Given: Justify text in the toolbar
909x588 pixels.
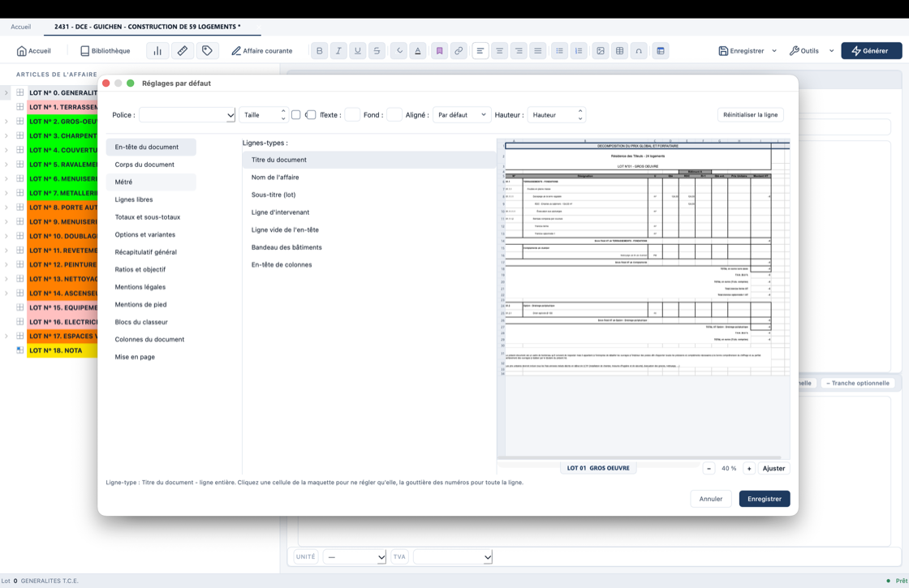Looking at the screenshot, I should coord(538,51).
